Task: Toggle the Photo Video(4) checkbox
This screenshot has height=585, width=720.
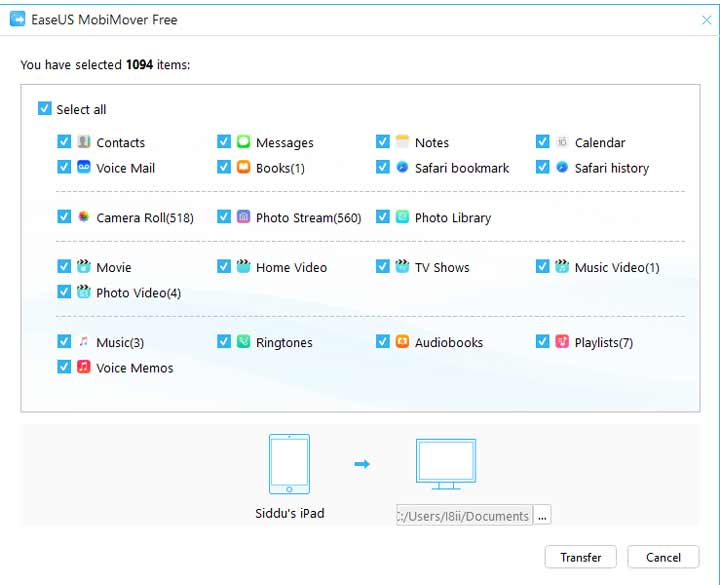Action: 64,291
